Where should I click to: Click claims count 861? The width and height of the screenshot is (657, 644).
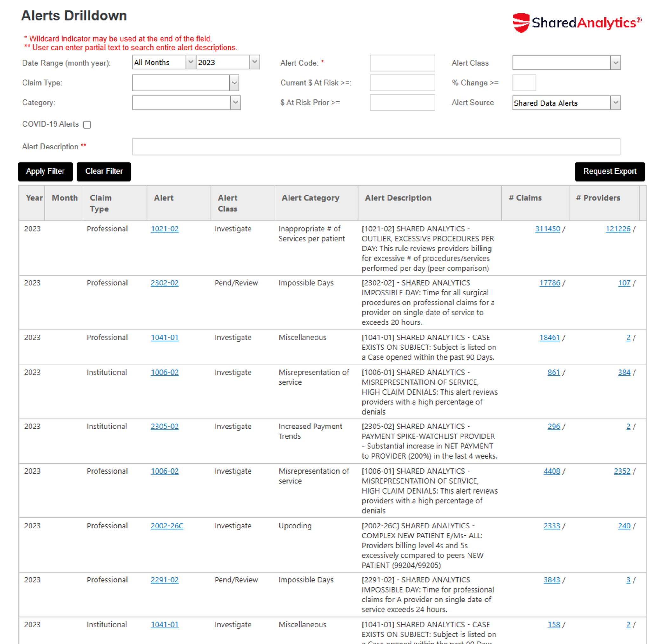[x=554, y=372]
